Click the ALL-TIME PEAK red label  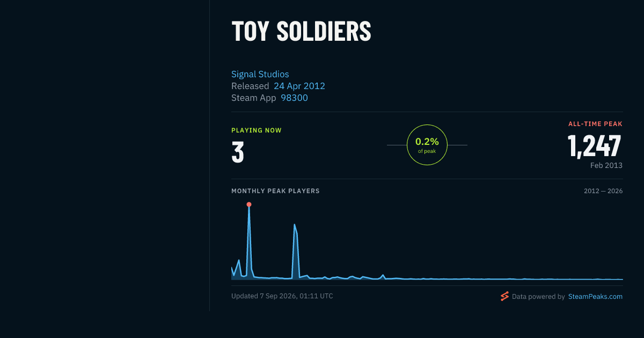point(595,124)
